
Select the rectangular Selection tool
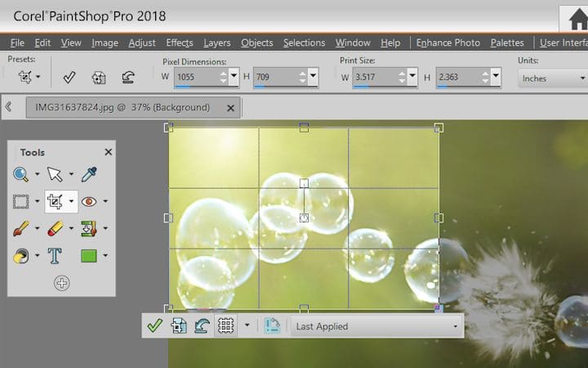coord(20,202)
